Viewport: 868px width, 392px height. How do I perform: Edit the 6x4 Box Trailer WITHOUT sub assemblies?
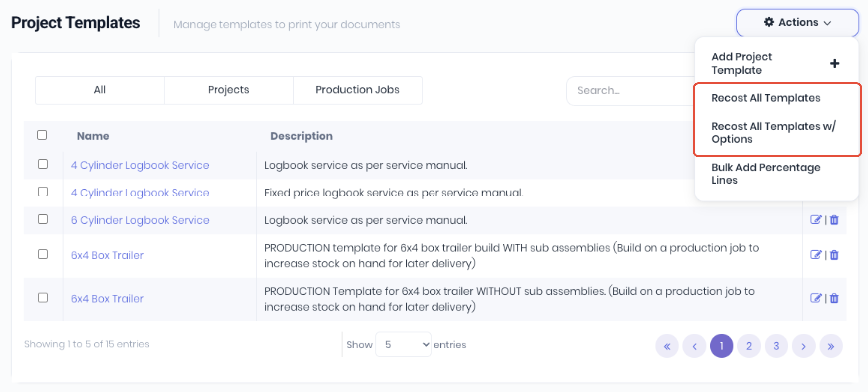pos(815,298)
